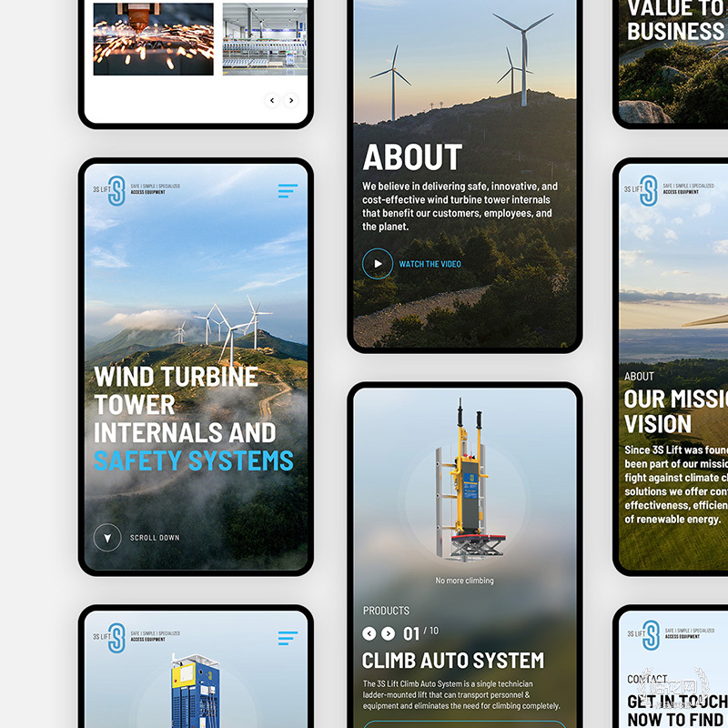This screenshot has width=728, height=728.
Task: Show next product in Products slider
Action: click(x=388, y=633)
